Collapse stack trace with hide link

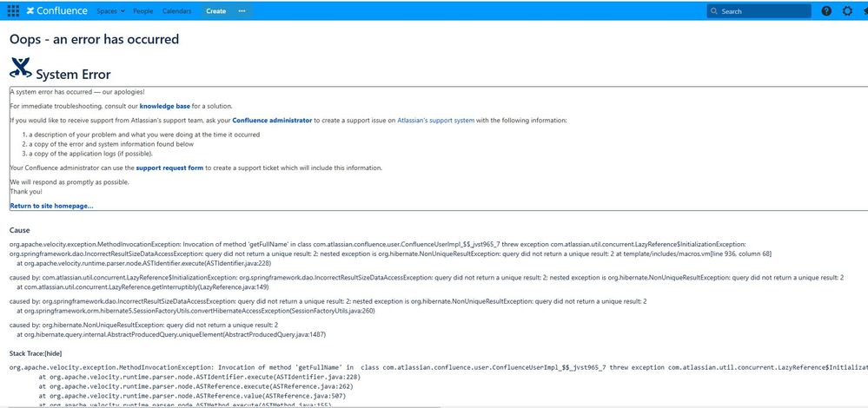click(52, 352)
